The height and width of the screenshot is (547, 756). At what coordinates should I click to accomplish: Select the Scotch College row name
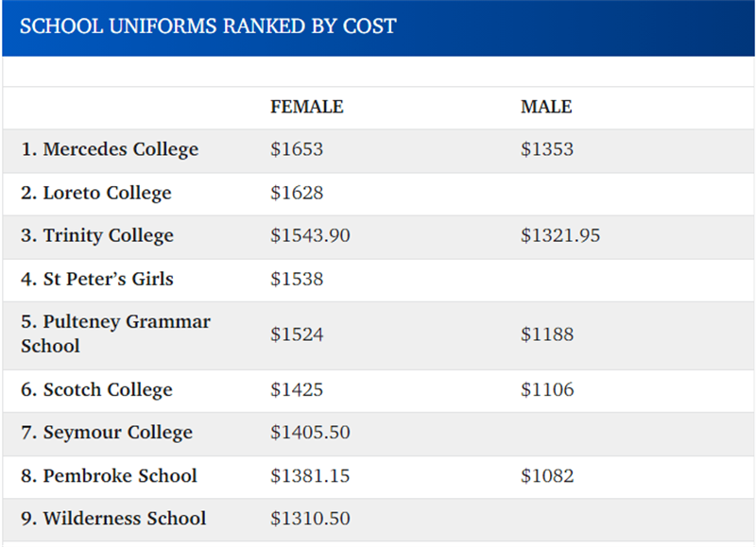96,389
